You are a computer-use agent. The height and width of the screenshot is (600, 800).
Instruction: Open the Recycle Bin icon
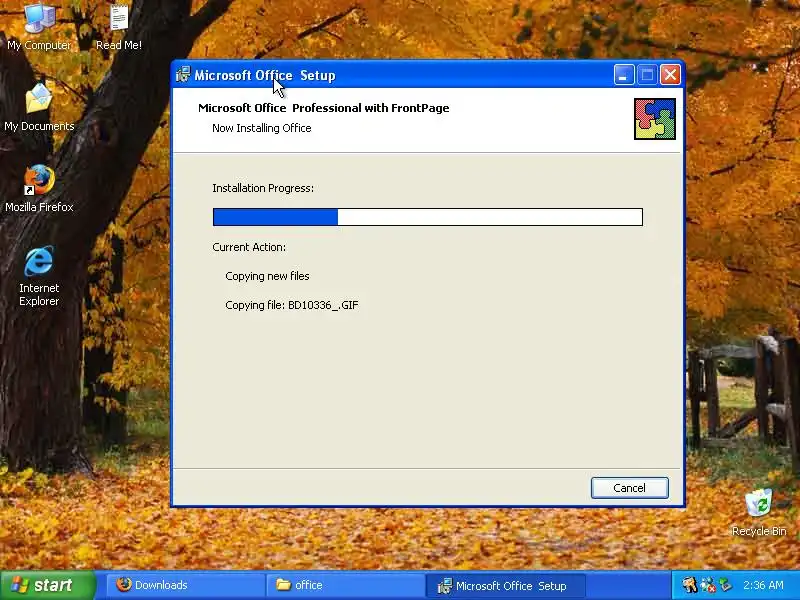point(759,512)
